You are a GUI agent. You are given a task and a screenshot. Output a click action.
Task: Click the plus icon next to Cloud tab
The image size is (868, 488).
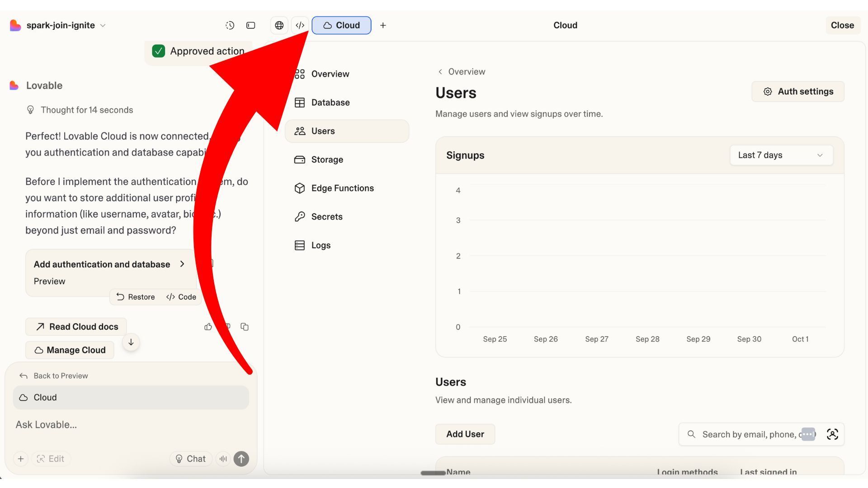tap(383, 26)
